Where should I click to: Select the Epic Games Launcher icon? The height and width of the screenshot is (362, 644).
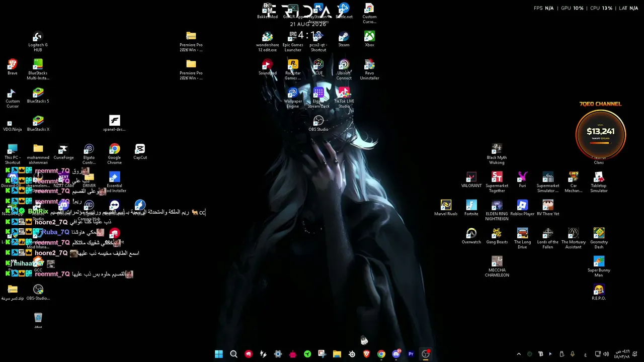pos(293,42)
